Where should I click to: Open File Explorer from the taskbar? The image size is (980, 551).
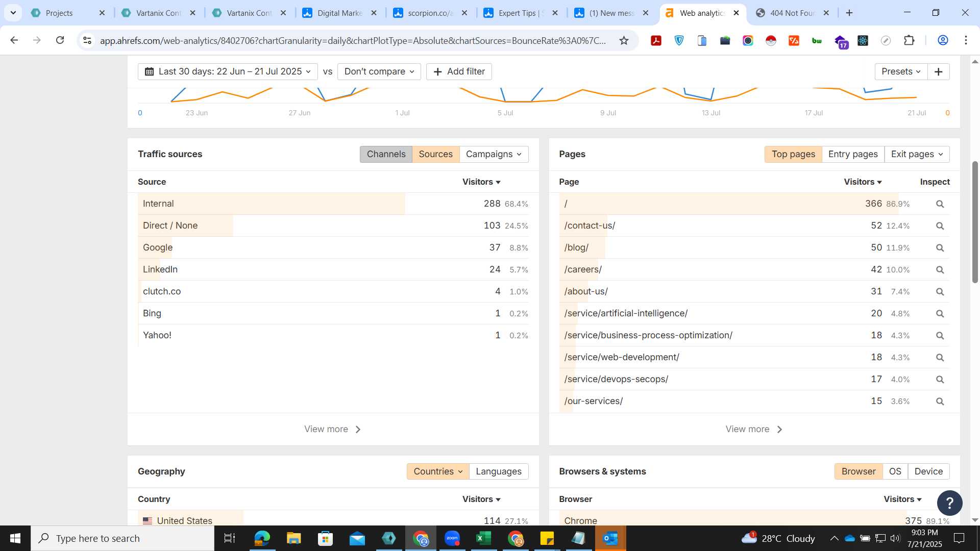click(293, 538)
